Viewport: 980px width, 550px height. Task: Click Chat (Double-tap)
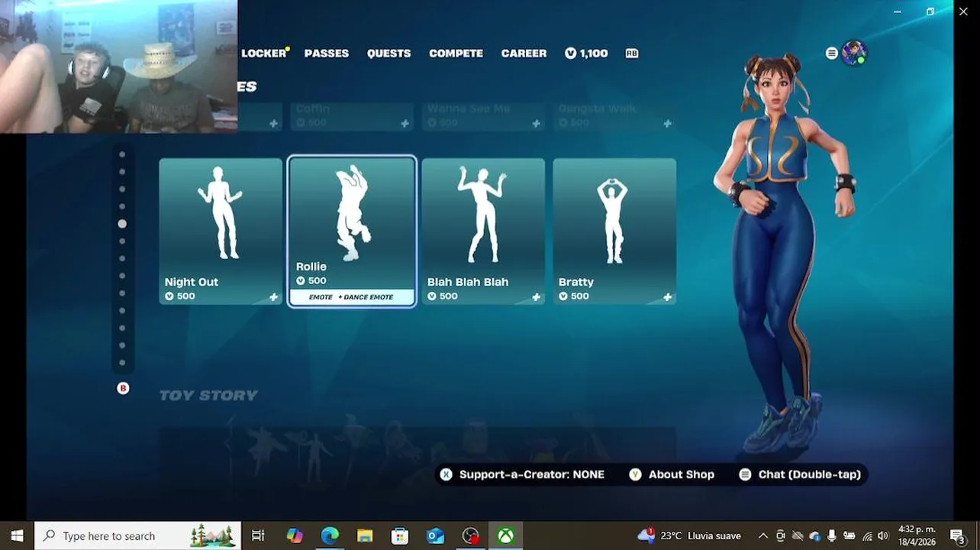pos(810,474)
